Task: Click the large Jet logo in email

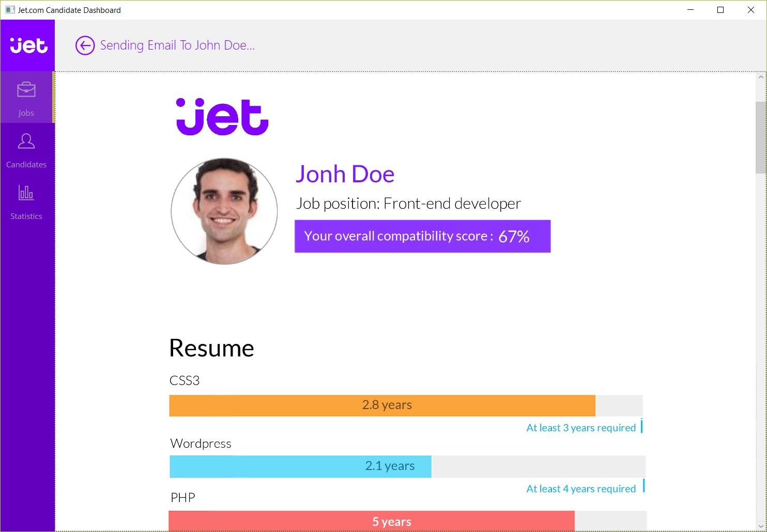Action: click(x=222, y=117)
